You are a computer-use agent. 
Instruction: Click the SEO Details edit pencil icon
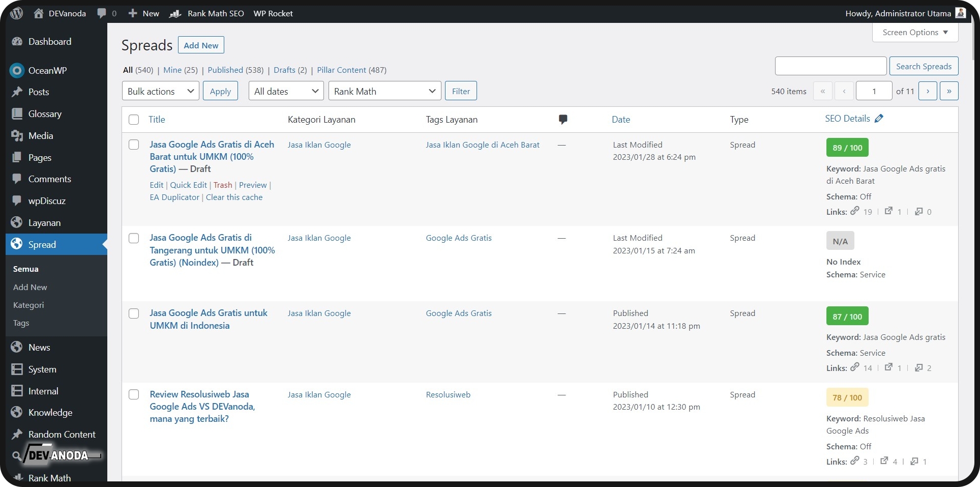[879, 119]
